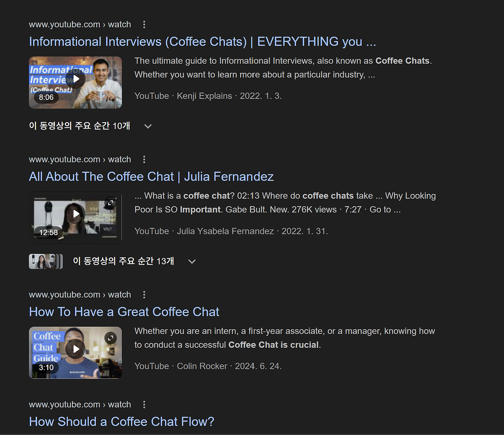Open options menu for Informational Interviews result
The image size is (504, 435).
coord(144,25)
